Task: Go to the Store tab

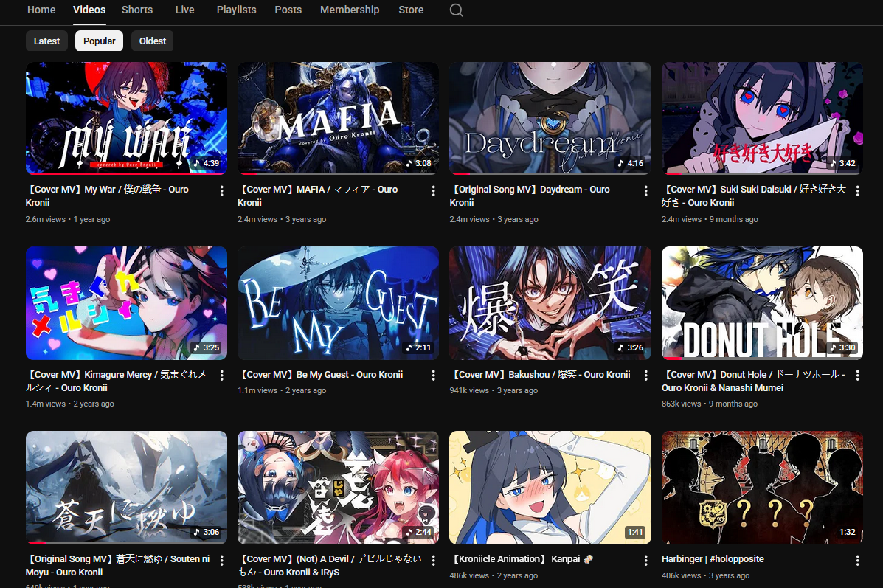Action: (411, 10)
